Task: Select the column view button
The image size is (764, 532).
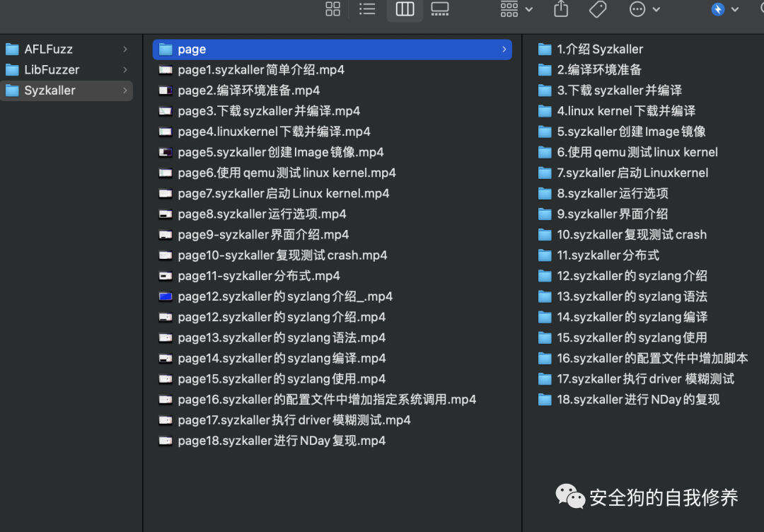Action: coord(405,8)
